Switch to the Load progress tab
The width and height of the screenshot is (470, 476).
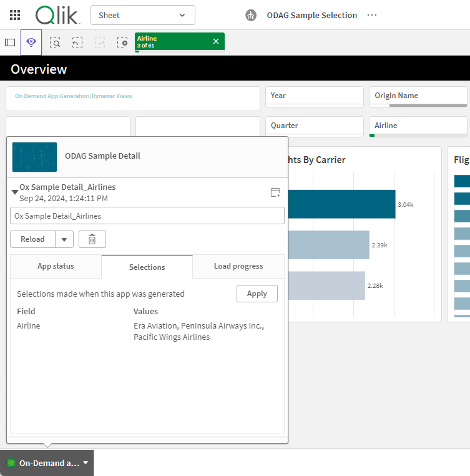pos(238,266)
